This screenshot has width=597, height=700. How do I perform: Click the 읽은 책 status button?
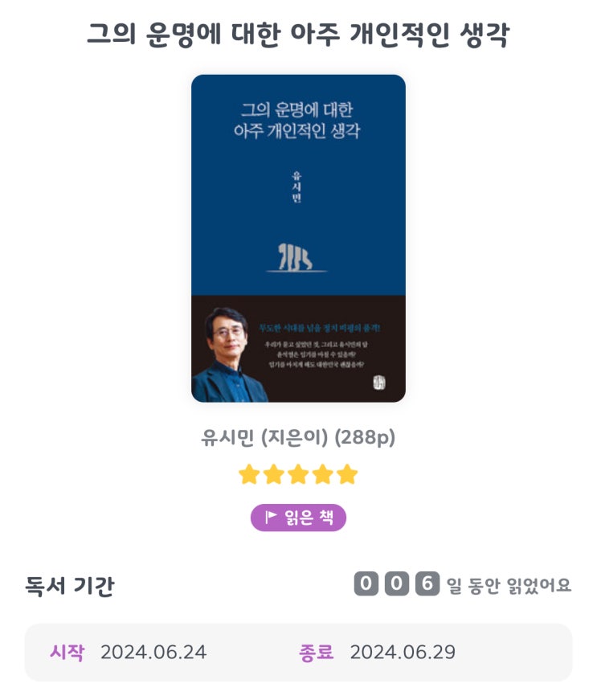click(298, 518)
